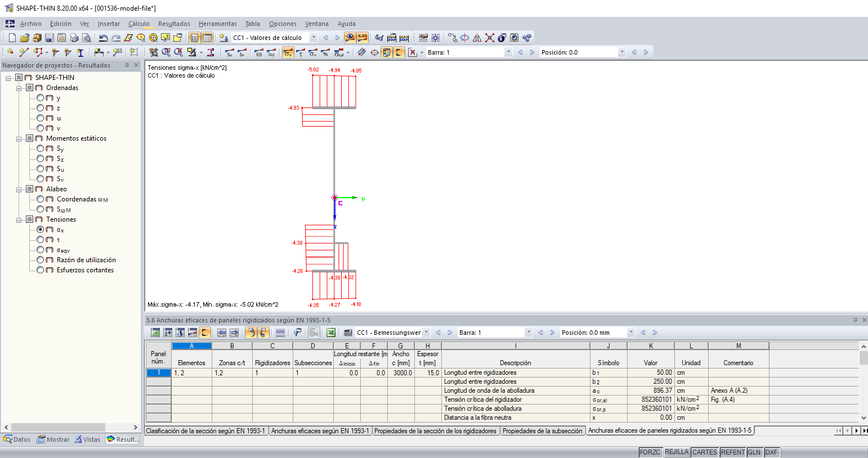Open the Datos navigator tab
Viewport: 868px width, 458px height.
17,439
